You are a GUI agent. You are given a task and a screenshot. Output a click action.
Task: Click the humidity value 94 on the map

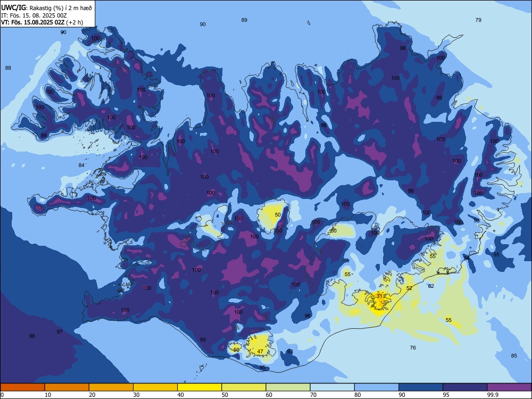[x=467, y=258]
